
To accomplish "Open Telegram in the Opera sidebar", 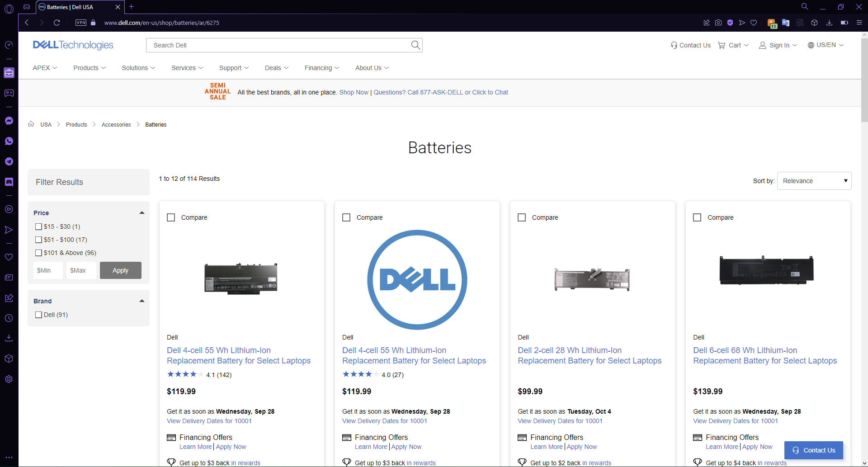I will pos(9,161).
